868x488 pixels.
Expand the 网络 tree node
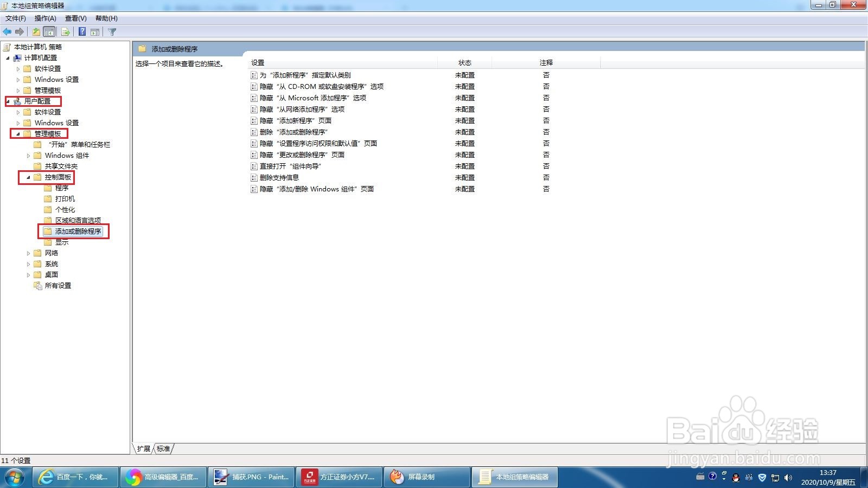28,253
